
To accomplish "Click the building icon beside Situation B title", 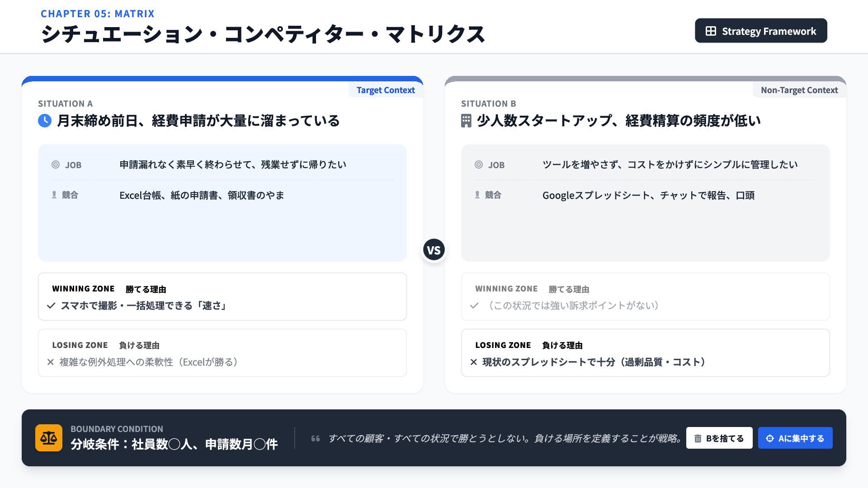I will coord(466,121).
